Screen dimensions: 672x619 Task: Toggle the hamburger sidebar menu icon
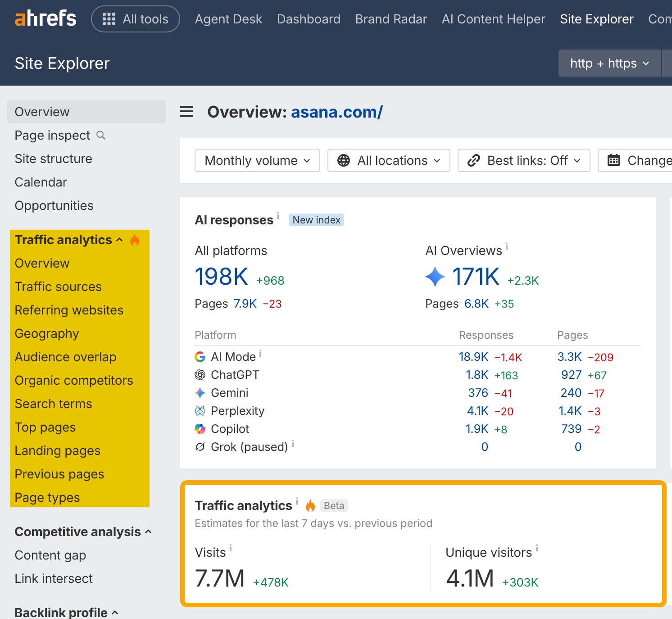coord(186,112)
